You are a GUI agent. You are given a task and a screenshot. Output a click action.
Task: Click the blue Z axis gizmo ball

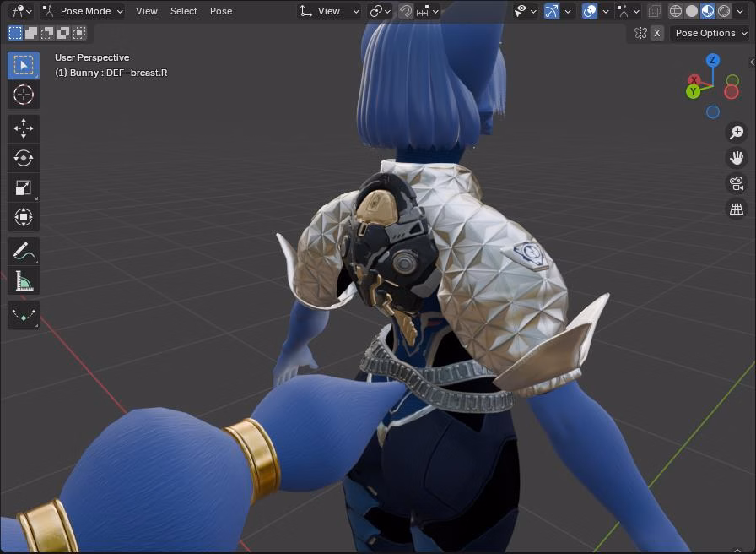coord(713,60)
